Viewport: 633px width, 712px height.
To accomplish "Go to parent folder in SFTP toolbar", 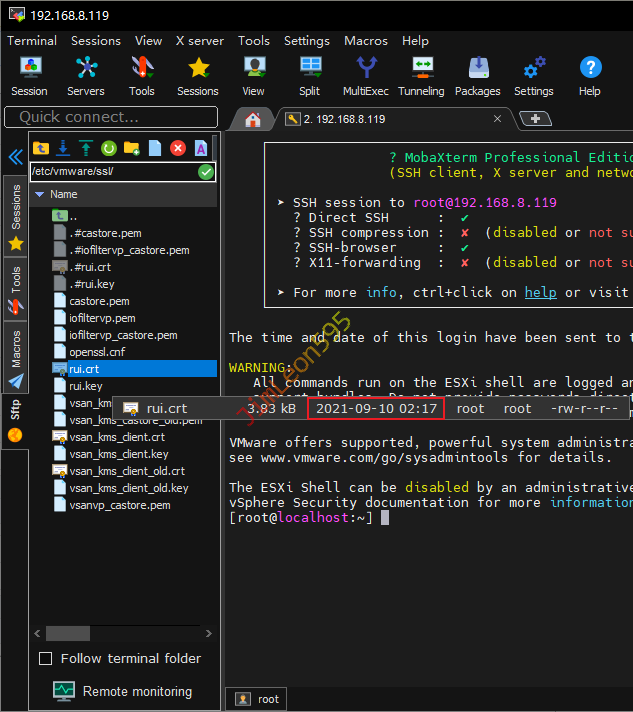I will click(41, 148).
